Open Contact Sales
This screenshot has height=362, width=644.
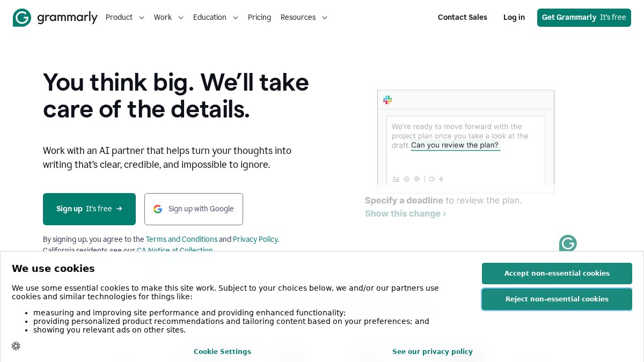[x=462, y=18]
